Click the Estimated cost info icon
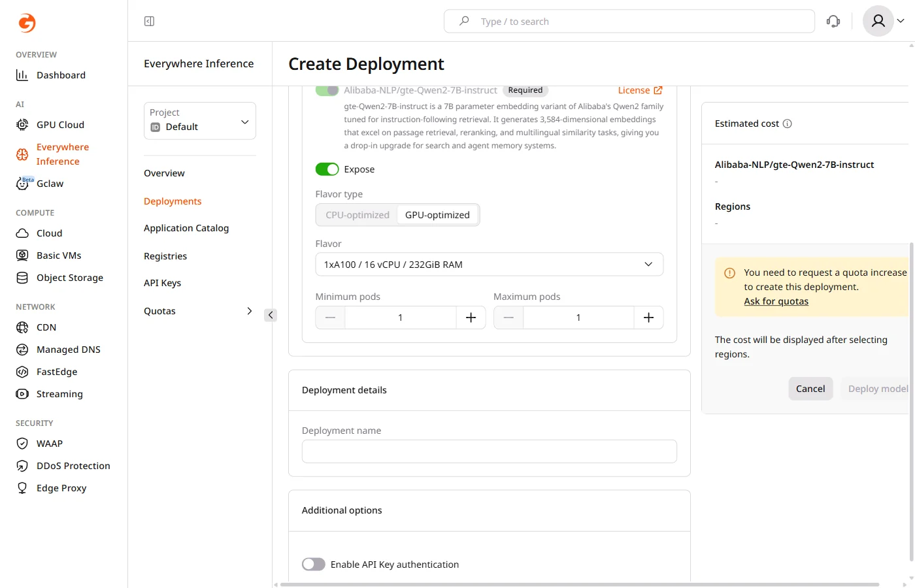Screen dimensions: 915x588 788,123
